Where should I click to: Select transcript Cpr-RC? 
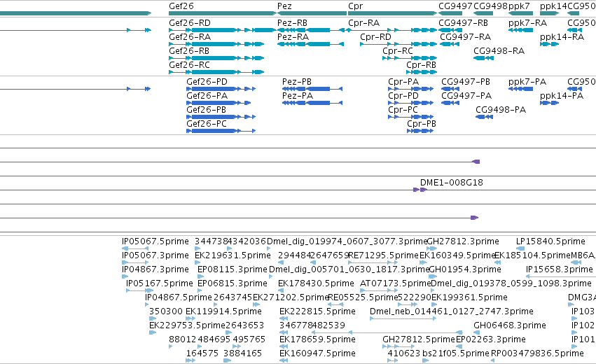(x=398, y=51)
